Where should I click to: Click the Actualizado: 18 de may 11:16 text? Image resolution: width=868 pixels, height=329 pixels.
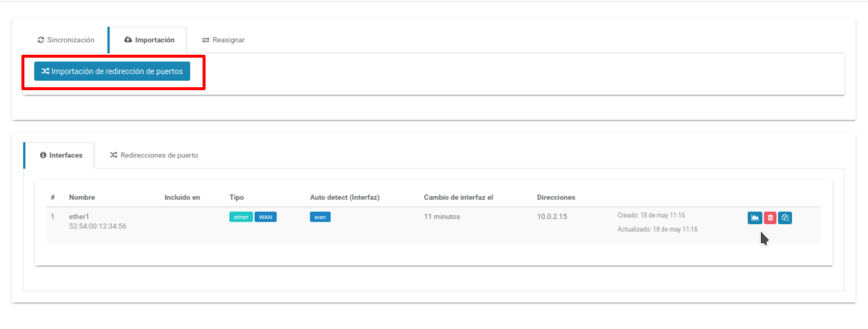coord(657,228)
